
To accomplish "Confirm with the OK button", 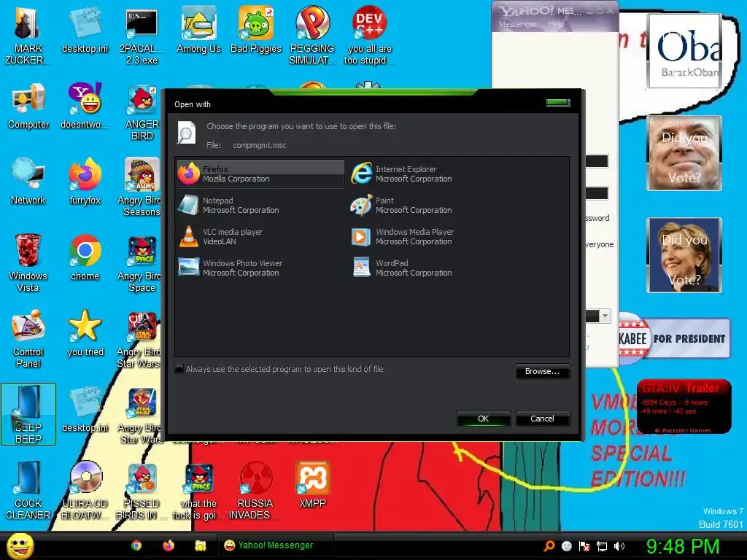I will 483,419.
